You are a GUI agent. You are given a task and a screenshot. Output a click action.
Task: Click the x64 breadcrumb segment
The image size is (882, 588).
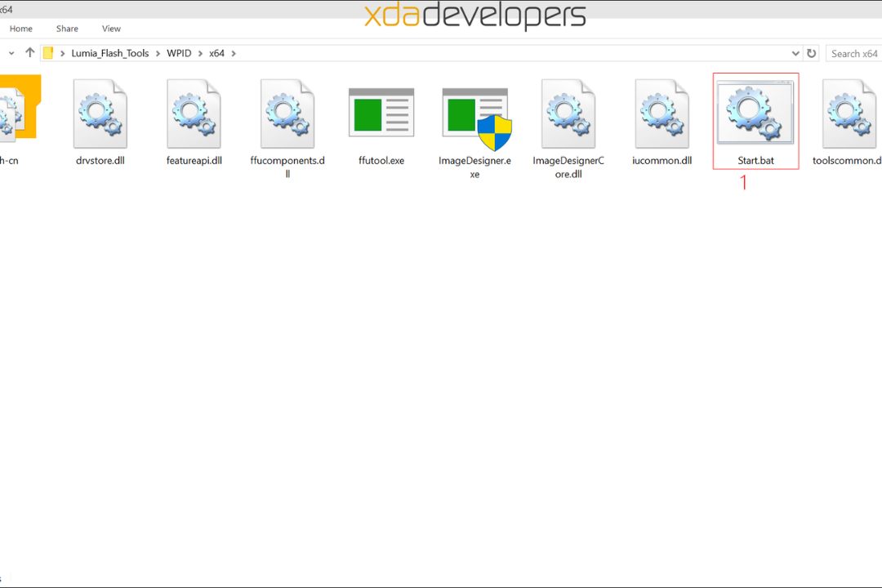pos(216,53)
